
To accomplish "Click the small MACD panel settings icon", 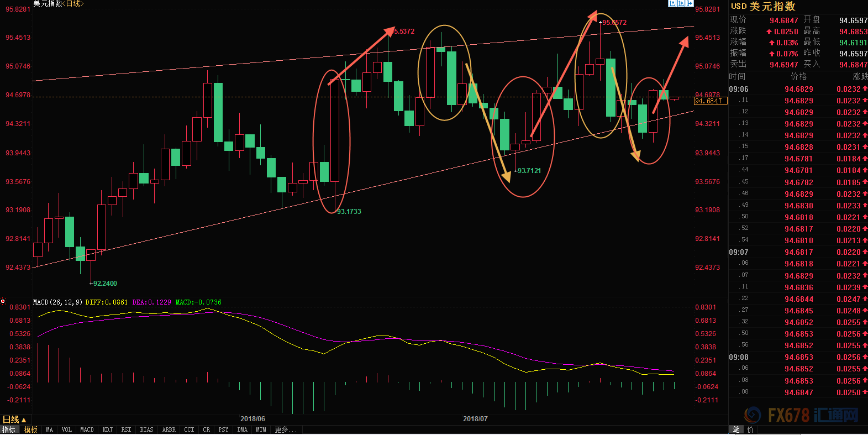I will click(x=3, y=302).
